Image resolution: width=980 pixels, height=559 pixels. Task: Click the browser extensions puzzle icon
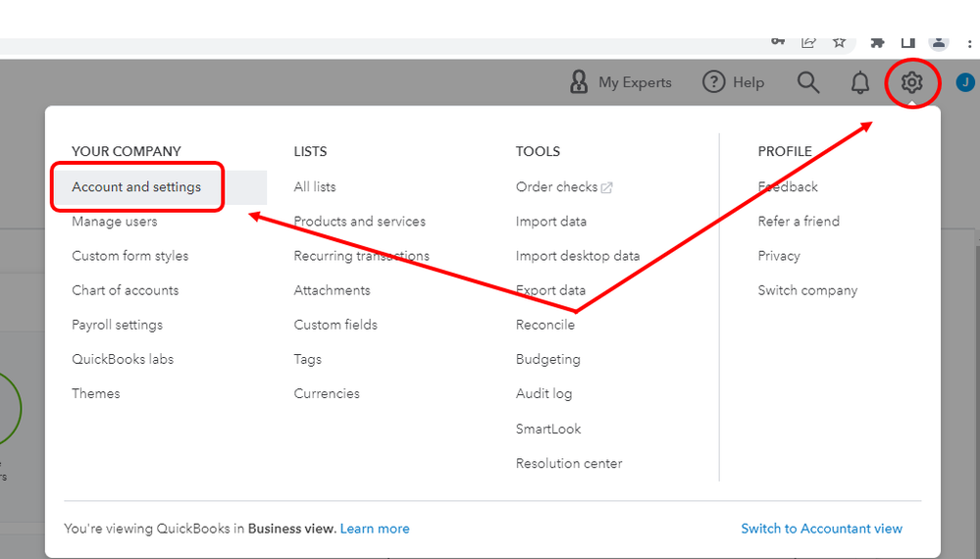[876, 42]
